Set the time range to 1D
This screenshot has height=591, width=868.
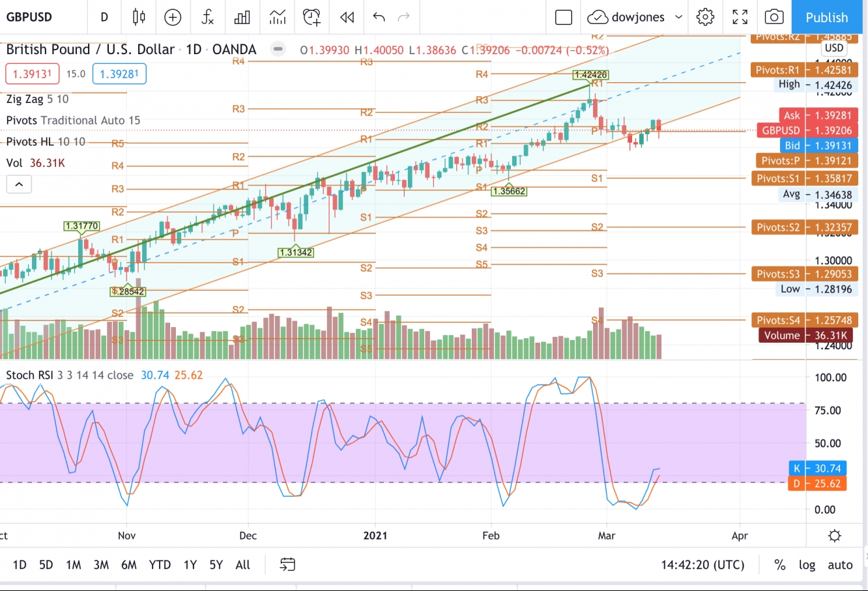coord(20,565)
